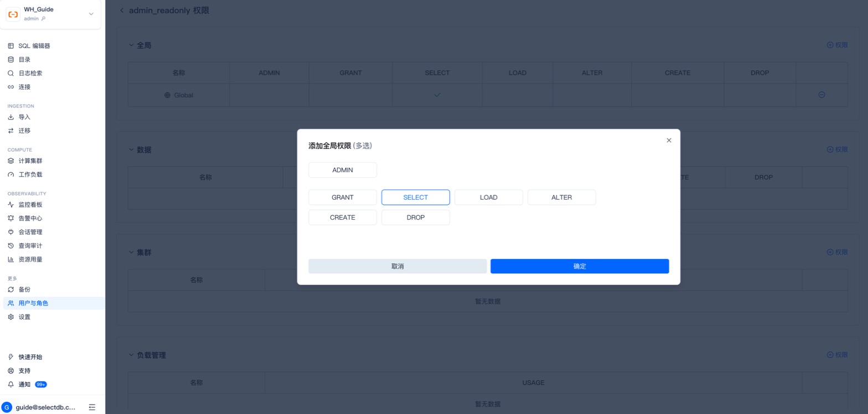Click the 告警中心 alarm icon

(11, 219)
